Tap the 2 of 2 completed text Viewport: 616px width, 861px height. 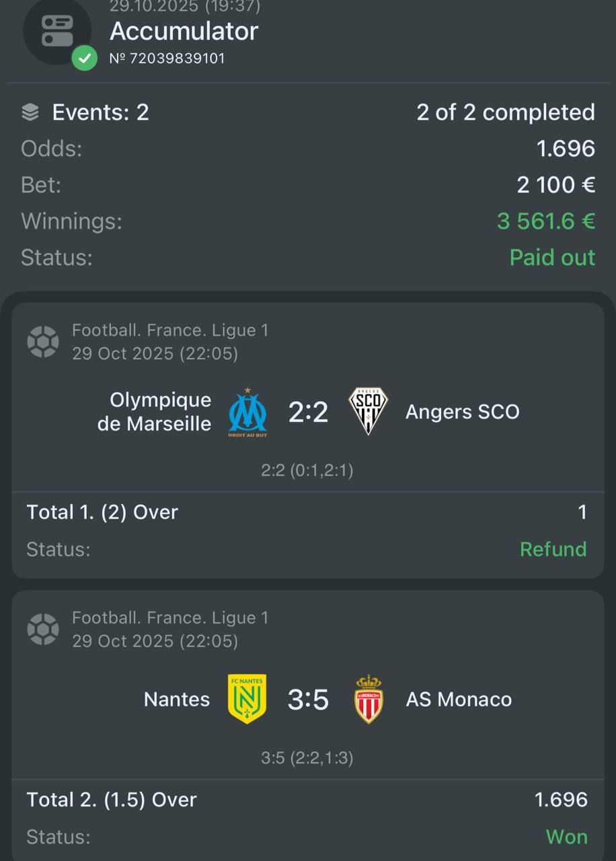[x=505, y=112]
